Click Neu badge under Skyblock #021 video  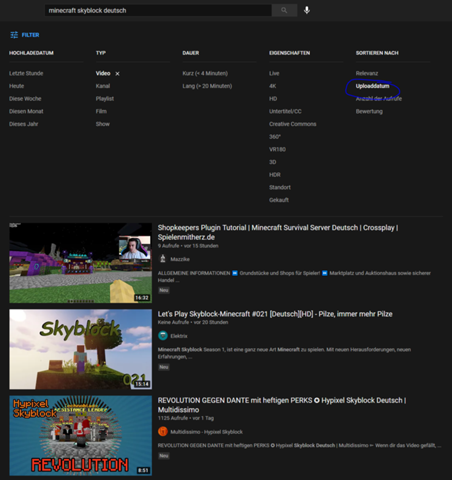(x=164, y=367)
